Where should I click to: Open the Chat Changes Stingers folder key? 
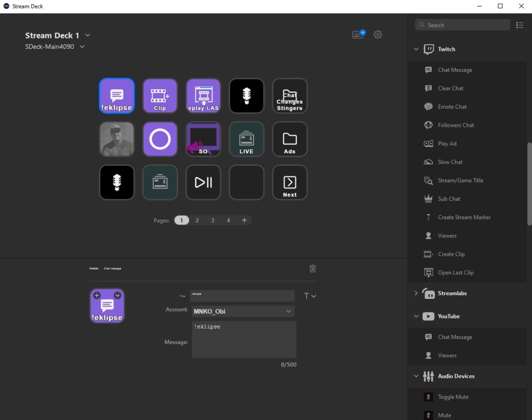tap(289, 96)
